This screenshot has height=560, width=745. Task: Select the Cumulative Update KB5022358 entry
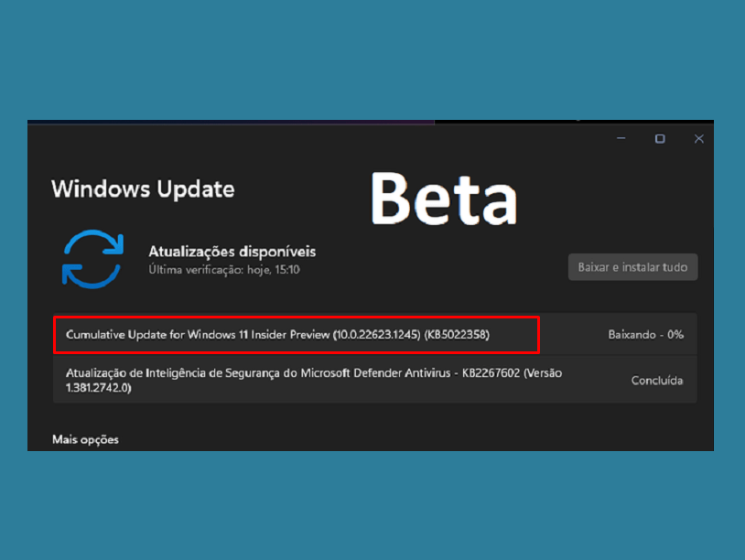(375, 334)
